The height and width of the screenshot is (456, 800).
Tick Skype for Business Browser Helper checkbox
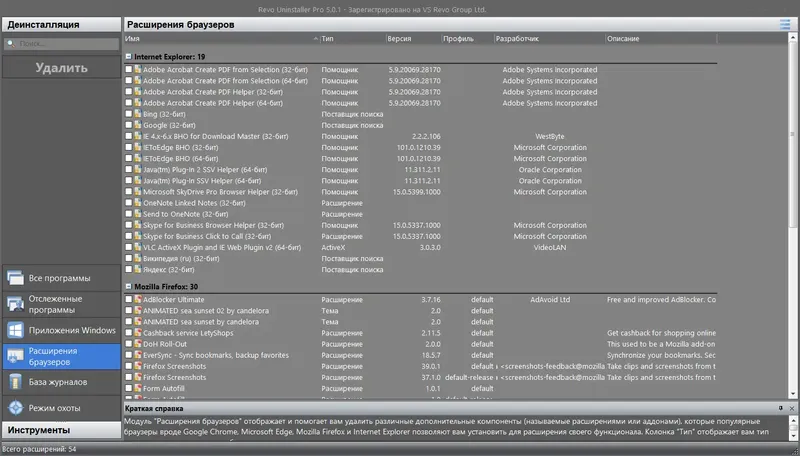pos(129,225)
